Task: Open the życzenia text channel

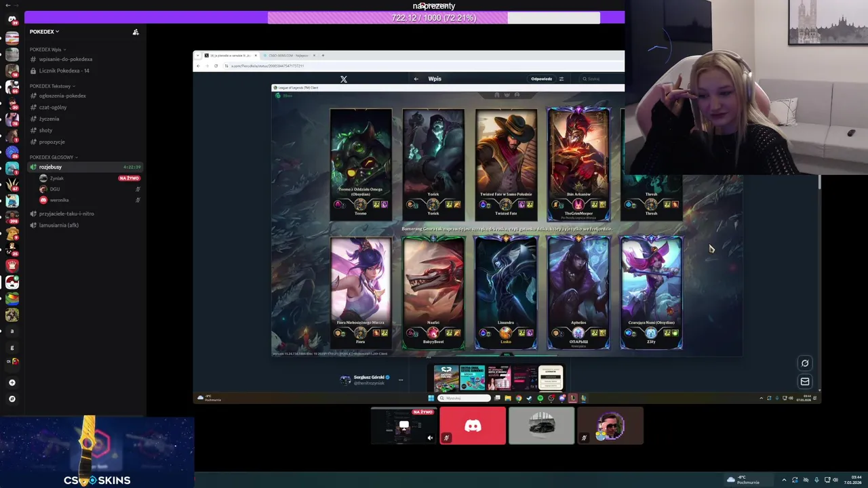Action: pyautogui.click(x=49, y=119)
